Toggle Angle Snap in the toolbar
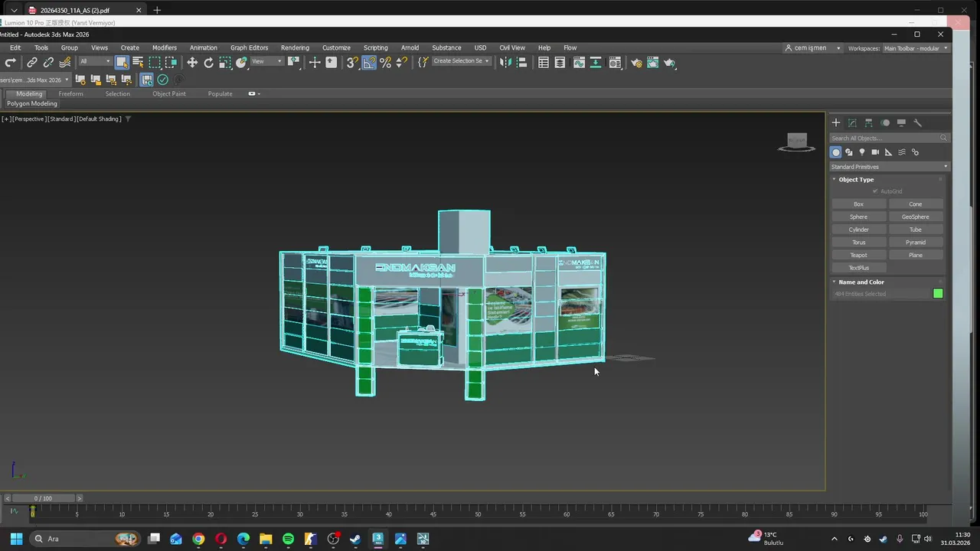The image size is (980, 551). [369, 63]
